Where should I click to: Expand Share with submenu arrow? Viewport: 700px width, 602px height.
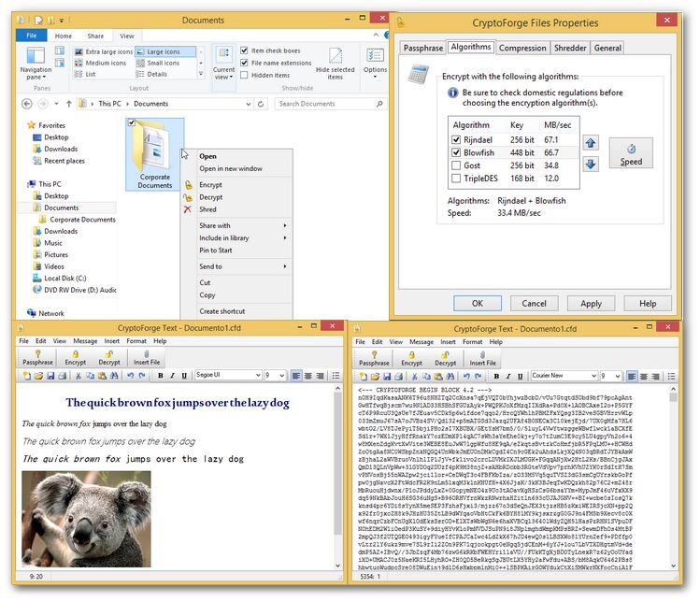point(285,225)
